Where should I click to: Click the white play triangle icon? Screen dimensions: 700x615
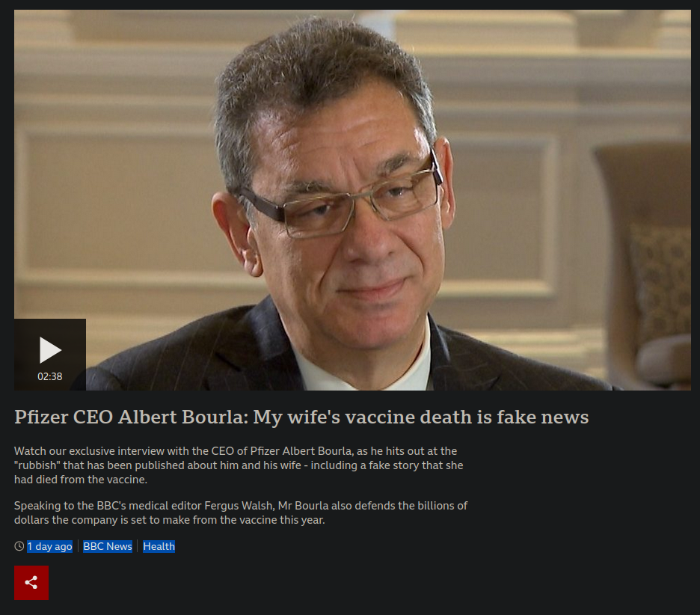(x=50, y=349)
